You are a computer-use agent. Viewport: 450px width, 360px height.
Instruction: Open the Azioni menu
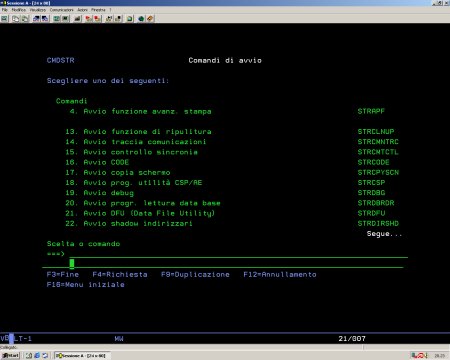[x=82, y=10]
